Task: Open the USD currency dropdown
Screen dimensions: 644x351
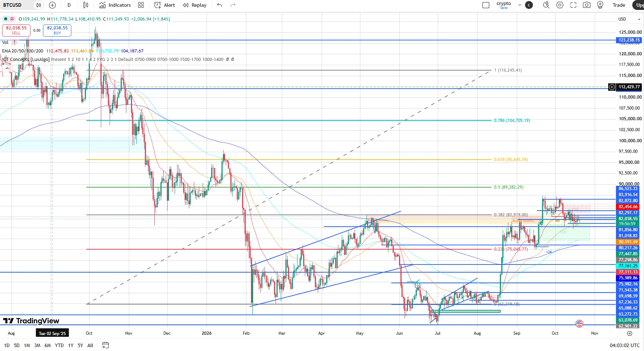Action: [629, 19]
